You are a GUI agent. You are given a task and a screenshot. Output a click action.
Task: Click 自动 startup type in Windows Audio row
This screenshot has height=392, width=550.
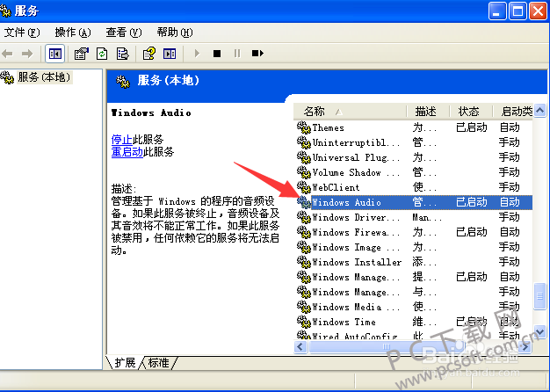[x=510, y=202]
